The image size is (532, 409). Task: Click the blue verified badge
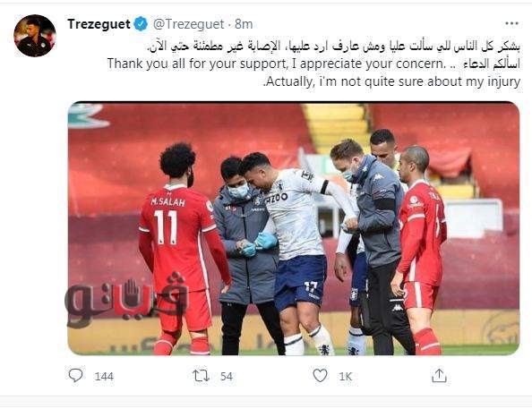141,24
